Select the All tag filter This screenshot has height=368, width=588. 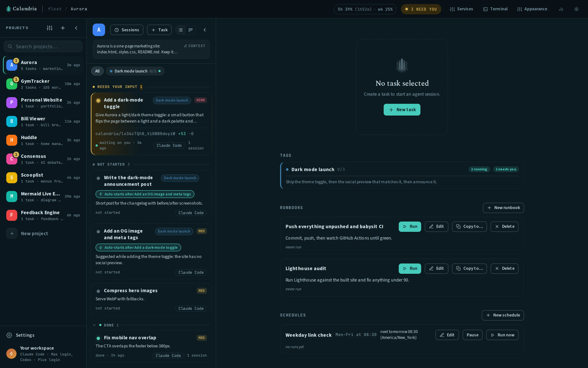pos(97,71)
